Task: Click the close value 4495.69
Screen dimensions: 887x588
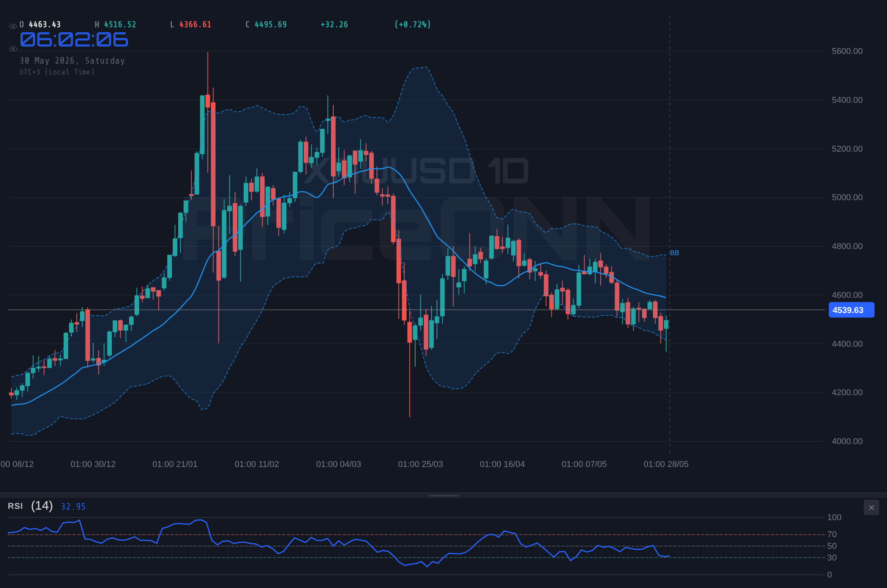Action: [270, 24]
